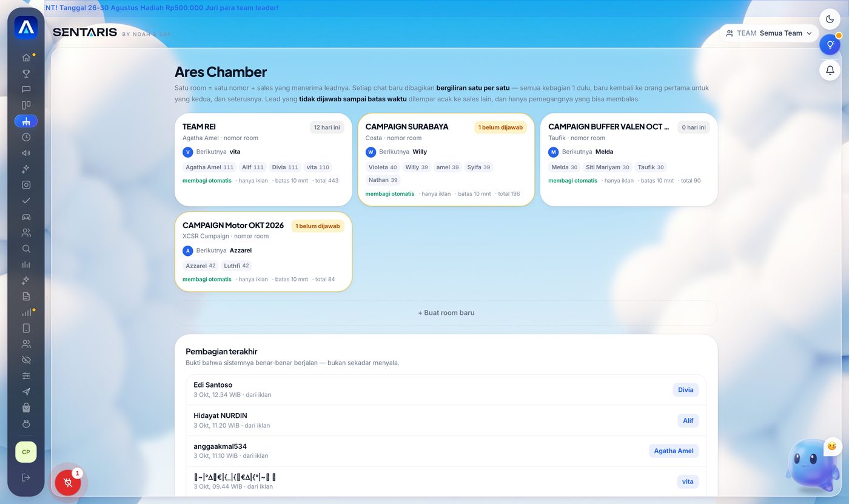Click the 12 hari ini badge
Viewport: 849px width, 504px height.
click(327, 127)
